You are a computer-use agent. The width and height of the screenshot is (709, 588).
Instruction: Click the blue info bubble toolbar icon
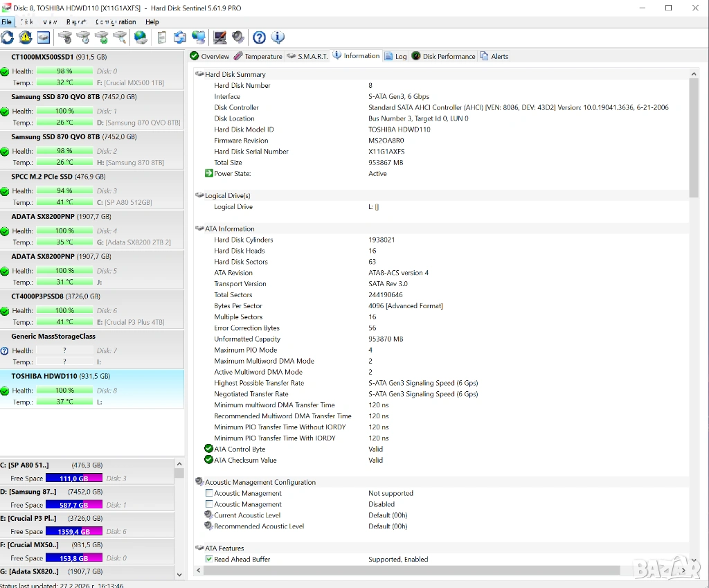click(278, 37)
